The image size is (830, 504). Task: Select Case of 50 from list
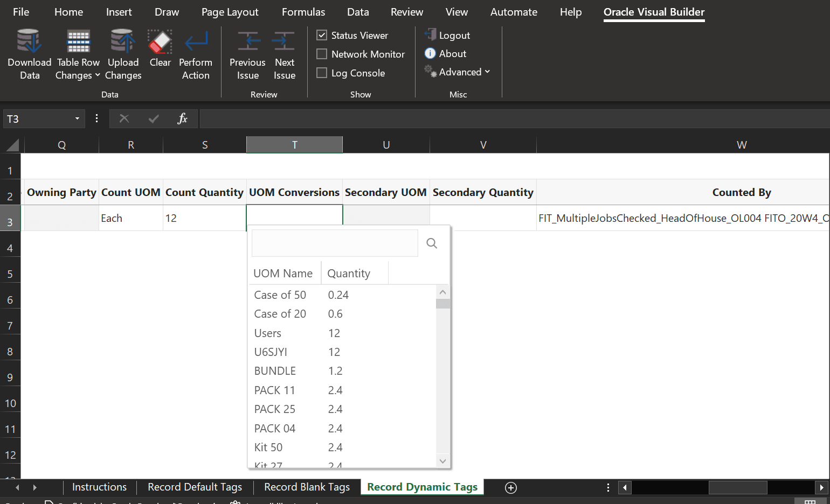(342, 295)
